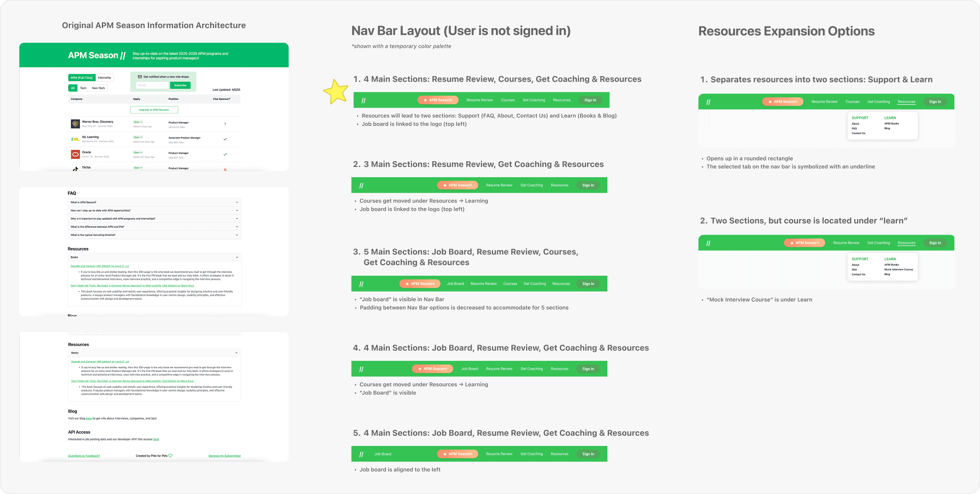Click the TikTok logo in job list

click(75, 169)
